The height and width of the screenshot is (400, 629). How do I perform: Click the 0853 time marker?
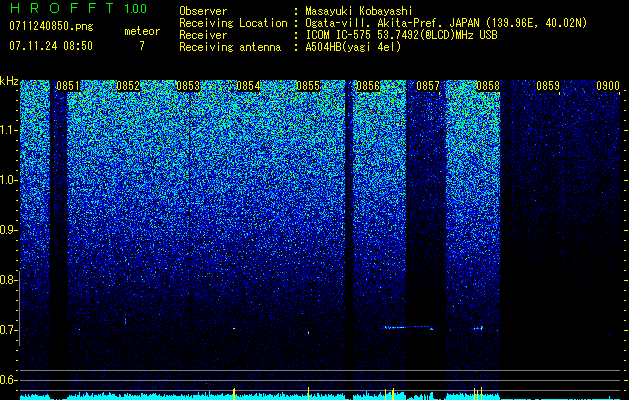point(188,86)
